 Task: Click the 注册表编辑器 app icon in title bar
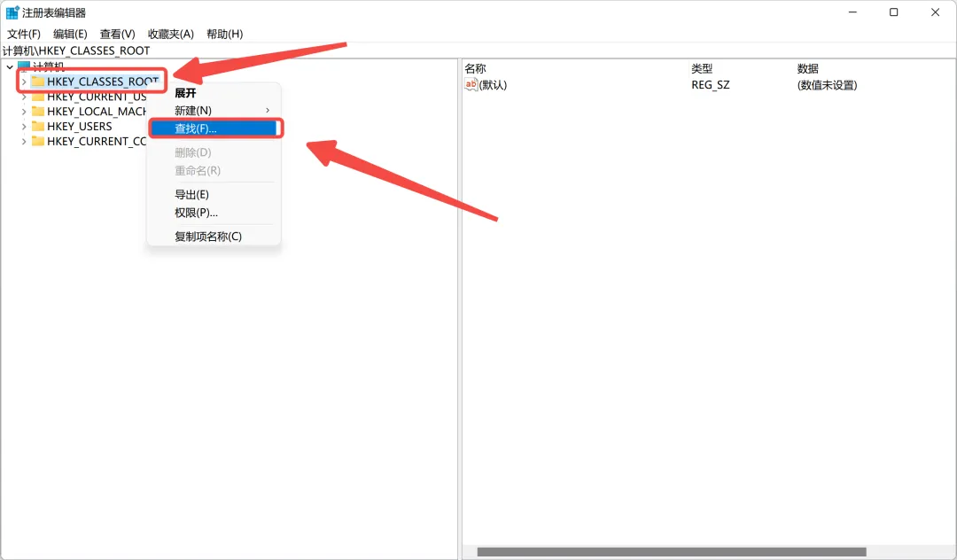pyautogui.click(x=12, y=12)
